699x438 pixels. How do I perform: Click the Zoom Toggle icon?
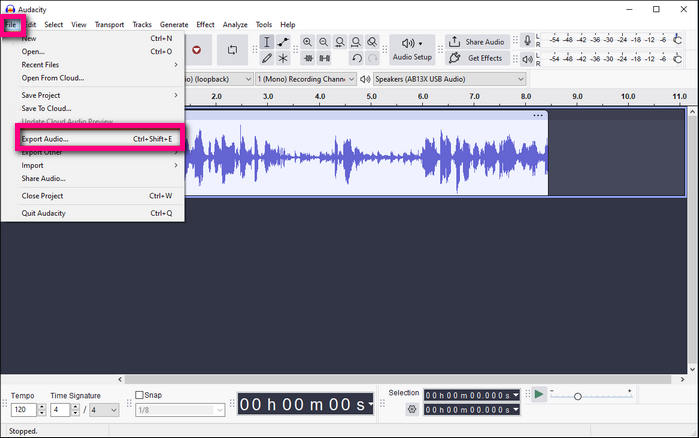(372, 42)
